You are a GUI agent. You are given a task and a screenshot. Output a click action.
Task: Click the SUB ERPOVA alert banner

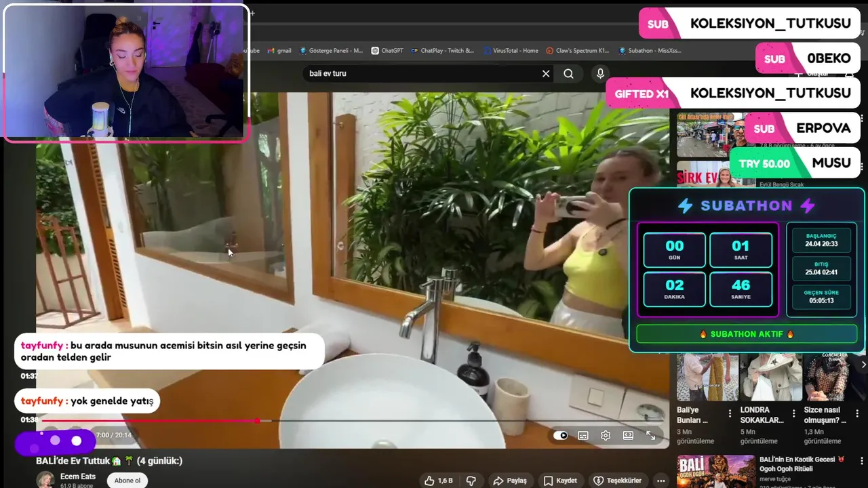(802, 128)
